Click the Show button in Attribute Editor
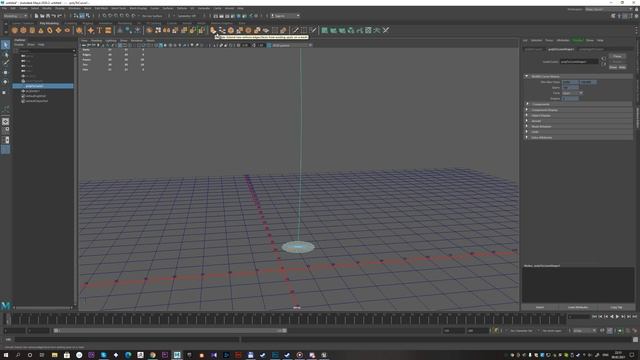 613,67
